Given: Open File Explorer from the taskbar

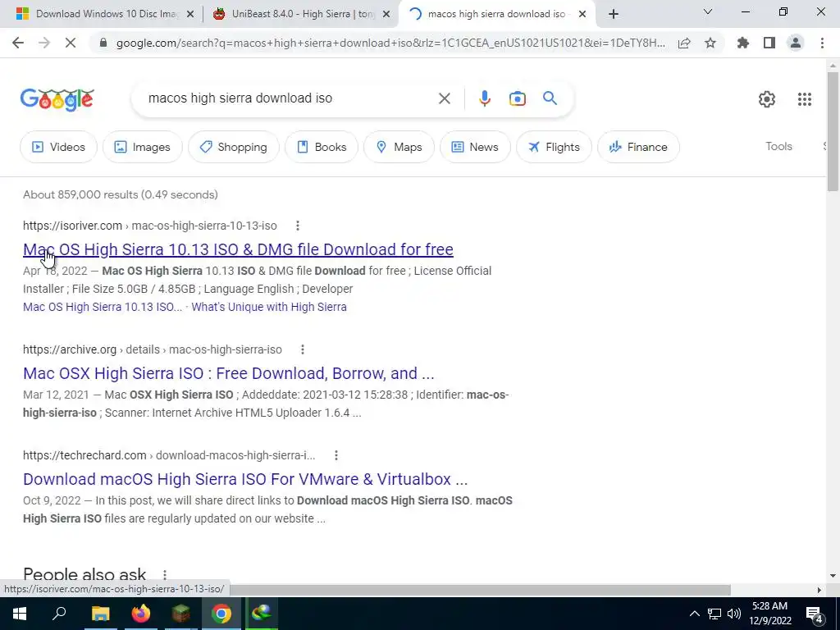Looking at the screenshot, I should pos(100,614).
